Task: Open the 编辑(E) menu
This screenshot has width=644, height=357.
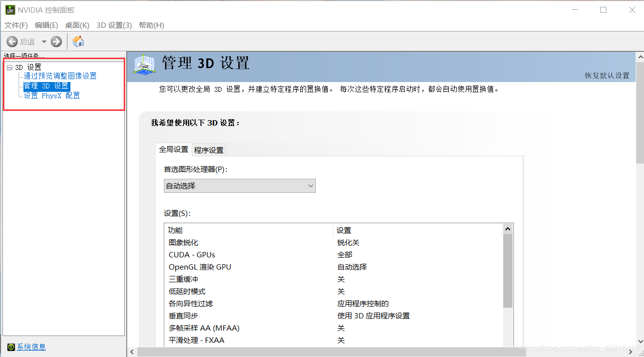Action: click(x=46, y=25)
